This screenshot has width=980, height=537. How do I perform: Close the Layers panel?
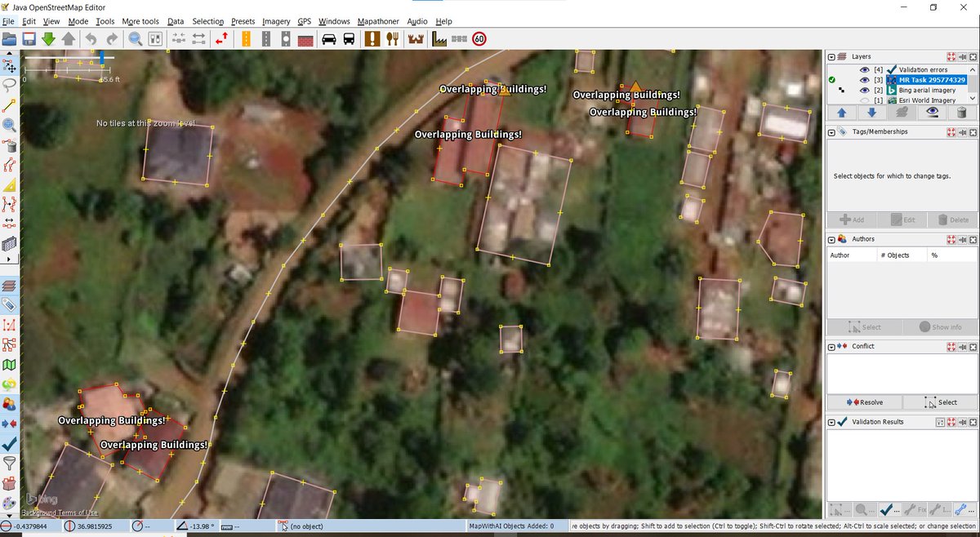point(973,57)
